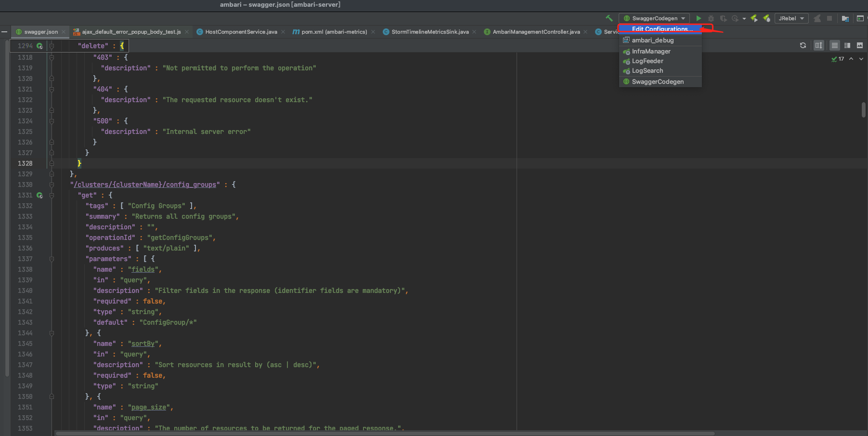
Task: Click line number 1328 in the gutter
Action: (25, 163)
